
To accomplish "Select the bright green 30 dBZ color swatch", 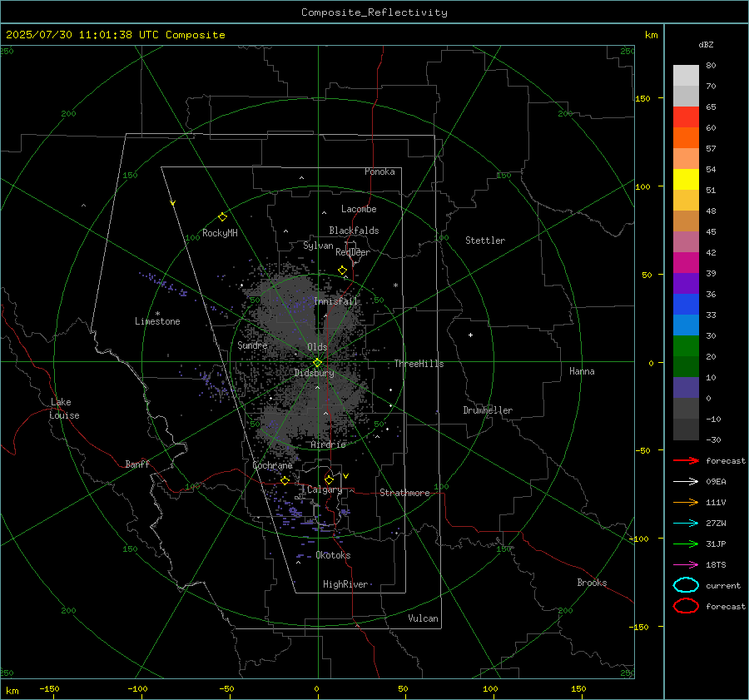I will pos(686,345).
